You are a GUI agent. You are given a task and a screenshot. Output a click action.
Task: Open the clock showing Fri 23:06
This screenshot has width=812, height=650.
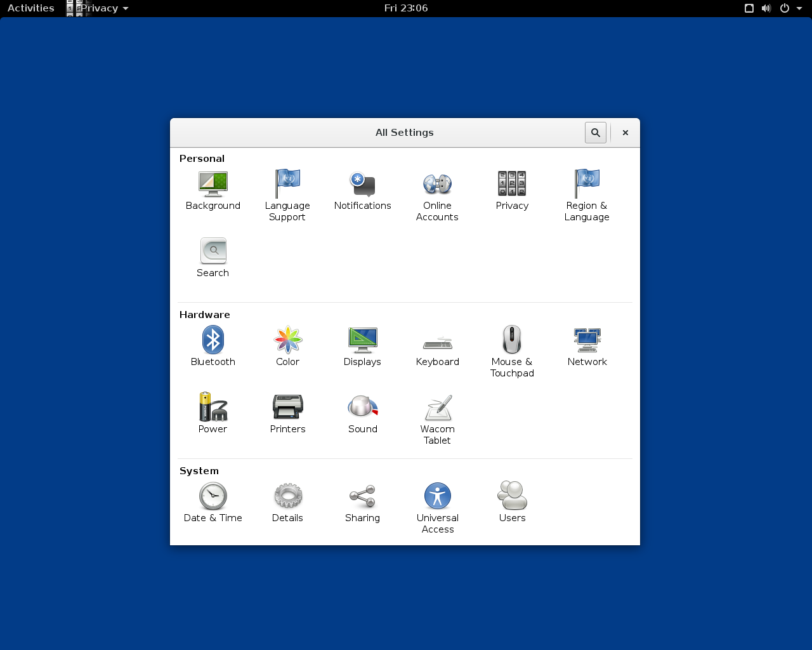click(406, 8)
